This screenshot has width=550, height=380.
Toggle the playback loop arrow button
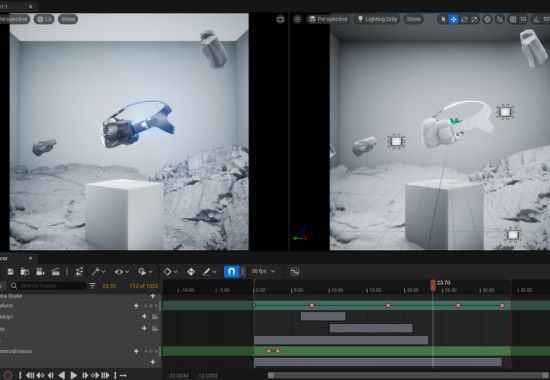click(x=123, y=375)
